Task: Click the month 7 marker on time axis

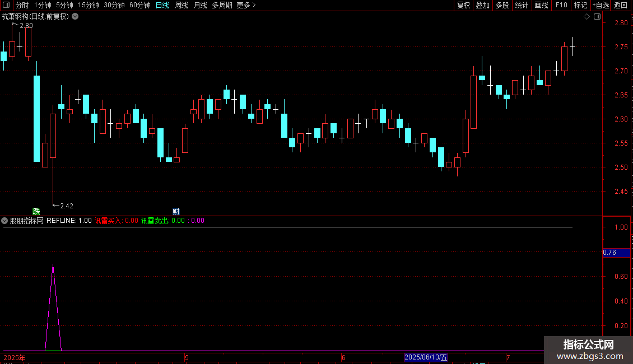Action: (508, 357)
